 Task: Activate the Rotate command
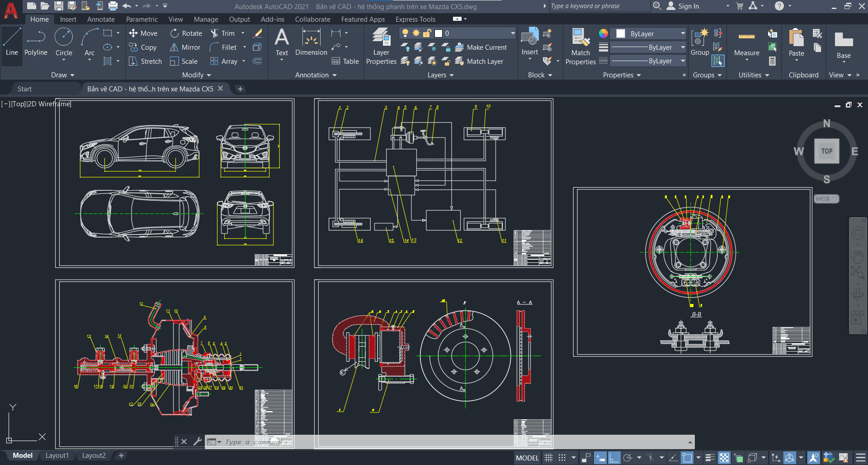(x=186, y=33)
